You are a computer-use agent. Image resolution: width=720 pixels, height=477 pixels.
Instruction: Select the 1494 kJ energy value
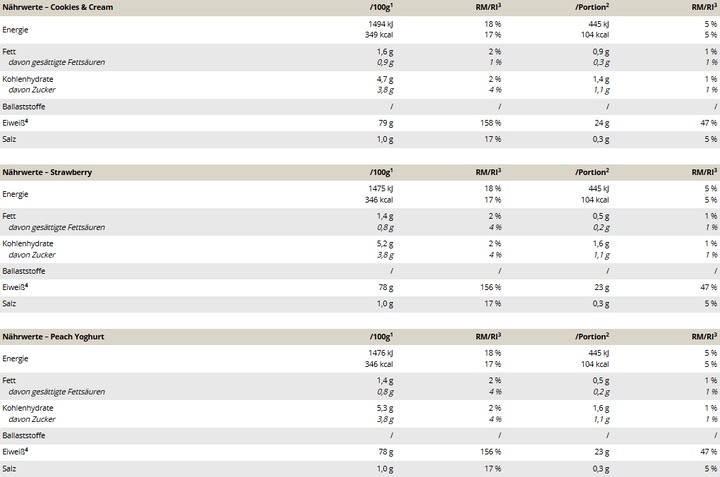(381, 24)
